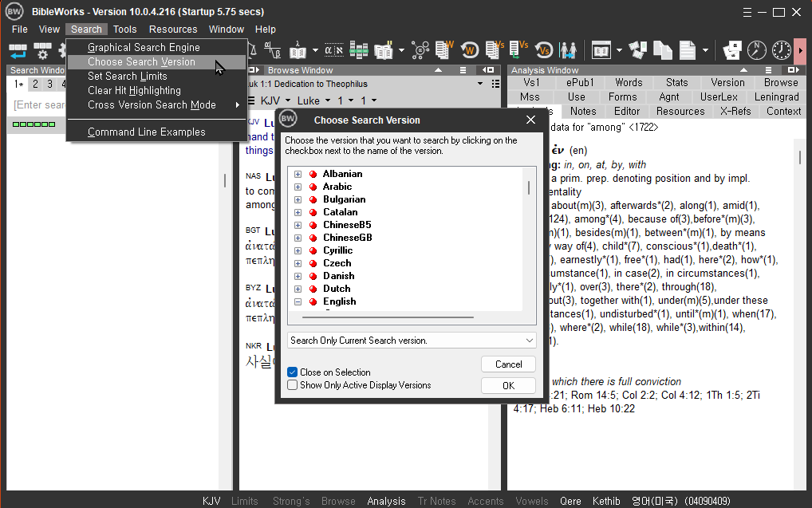Click the green aligned columns toolbar icon
Viewport: 812px width, 508px height.
pyautogui.click(x=358, y=50)
